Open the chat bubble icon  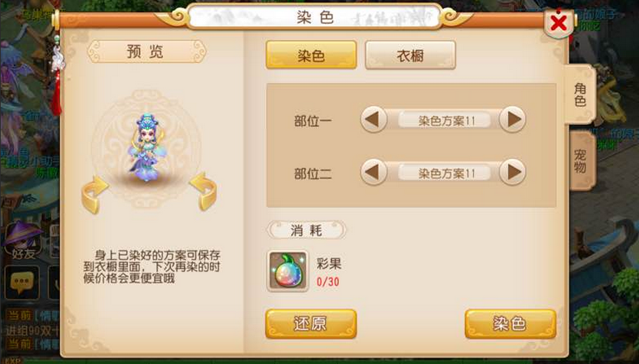click(22, 282)
